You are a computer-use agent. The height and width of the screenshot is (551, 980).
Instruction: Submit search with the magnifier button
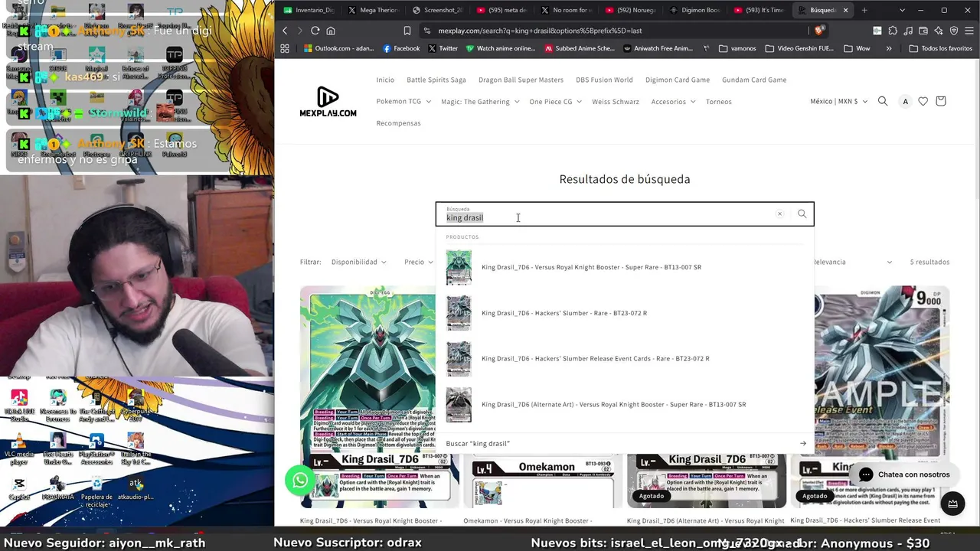pos(802,214)
